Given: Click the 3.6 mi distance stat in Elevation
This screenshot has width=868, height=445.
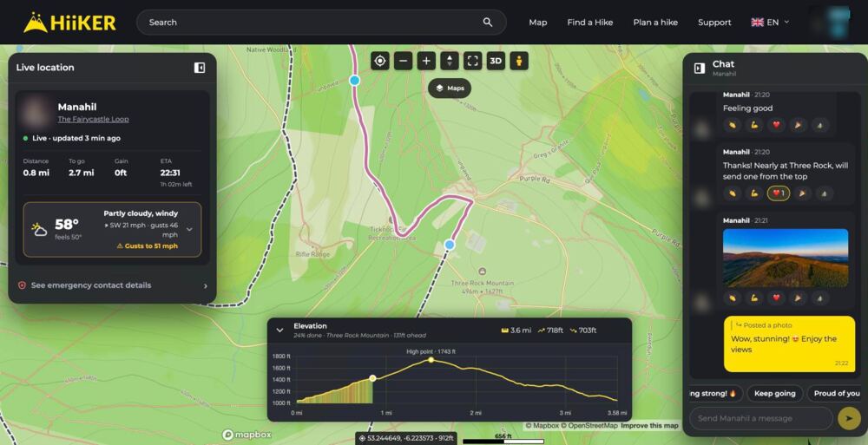Looking at the screenshot, I should (516, 330).
